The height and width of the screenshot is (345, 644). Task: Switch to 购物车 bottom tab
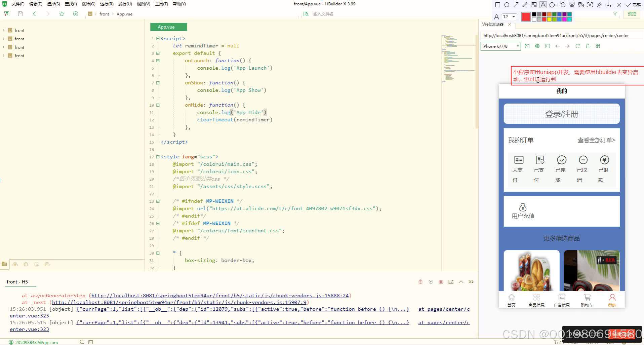coord(587,300)
